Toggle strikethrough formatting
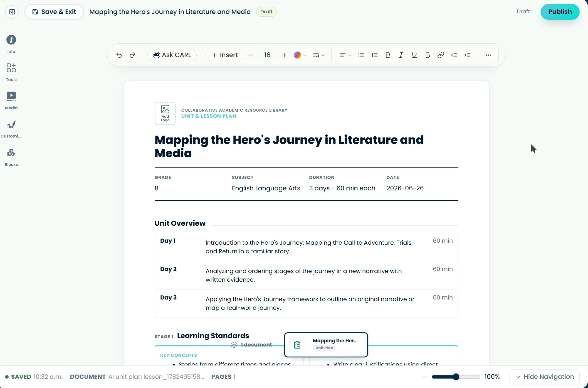The image size is (588, 388). click(x=428, y=55)
